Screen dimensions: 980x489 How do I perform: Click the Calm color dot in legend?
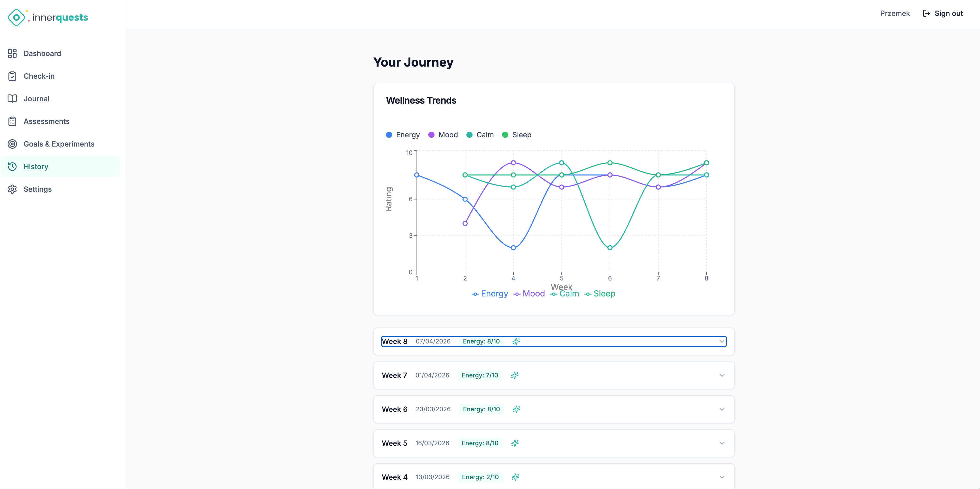coord(469,135)
